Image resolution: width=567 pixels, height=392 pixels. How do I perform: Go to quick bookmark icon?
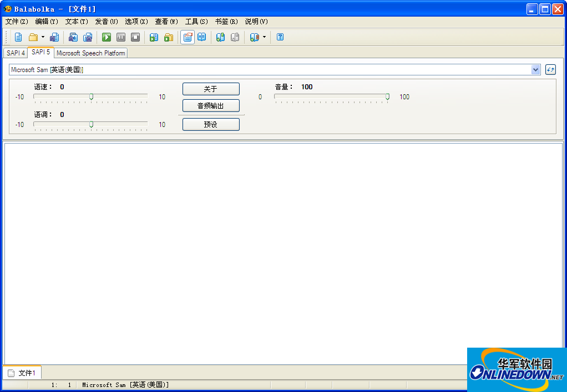click(235, 37)
